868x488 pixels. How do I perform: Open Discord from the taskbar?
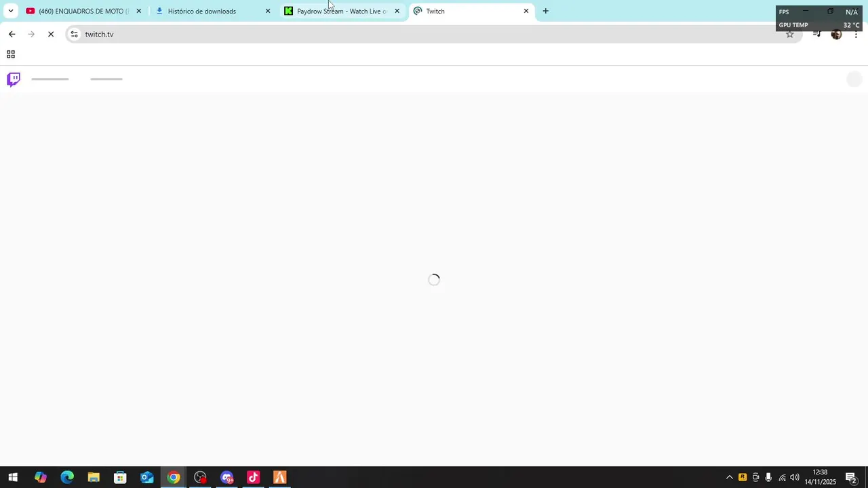pos(226,478)
